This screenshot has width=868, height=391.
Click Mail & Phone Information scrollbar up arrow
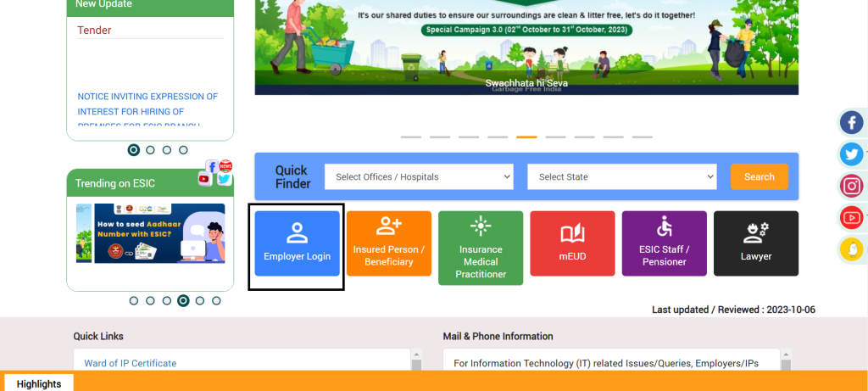[786, 354]
